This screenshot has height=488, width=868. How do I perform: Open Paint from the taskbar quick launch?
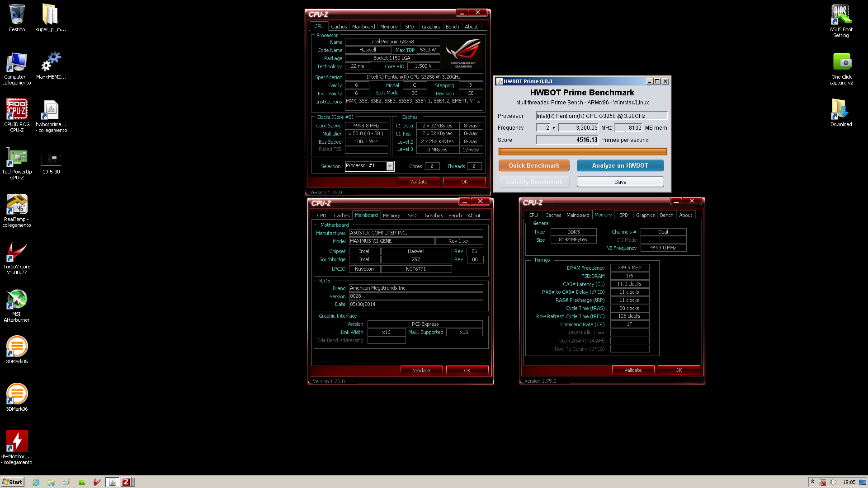click(x=66, y=482)
